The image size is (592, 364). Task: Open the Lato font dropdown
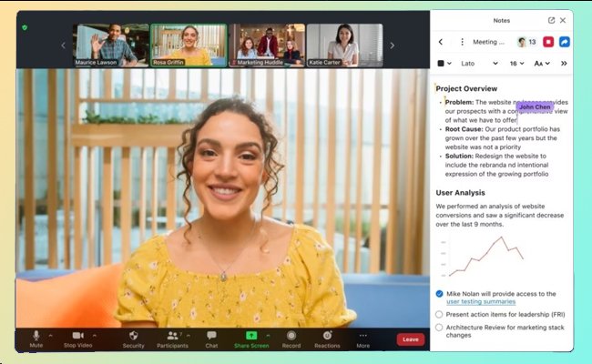480,64
